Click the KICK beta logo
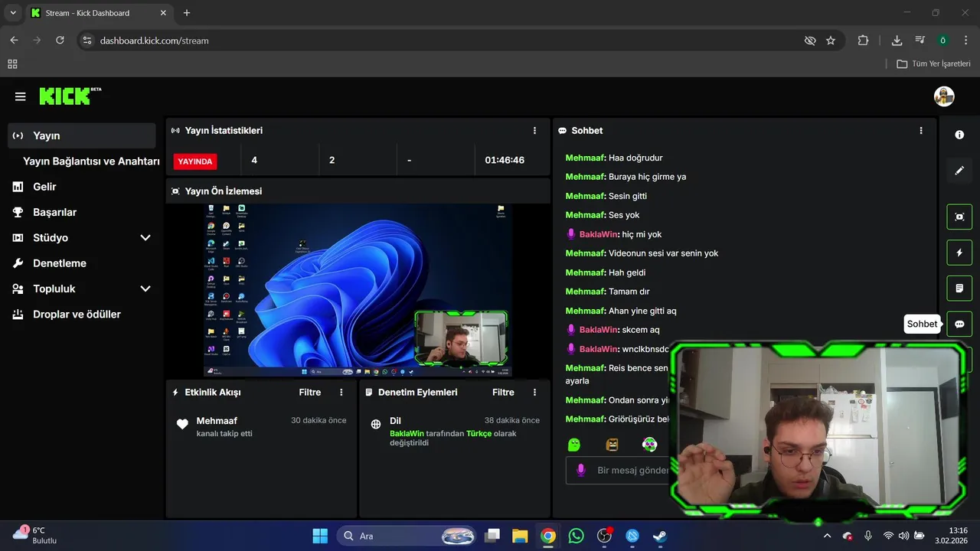The image size is (980, 551). click(x=70, y=96)
